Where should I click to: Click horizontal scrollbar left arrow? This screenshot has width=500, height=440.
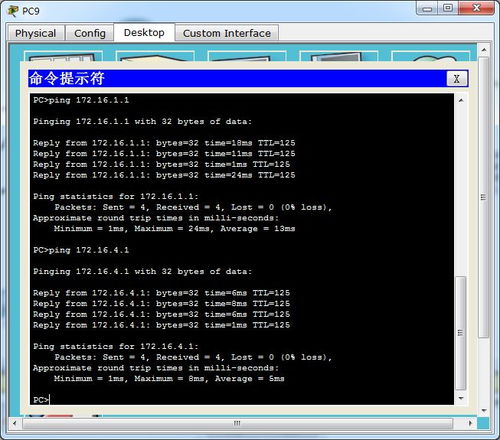14,423
